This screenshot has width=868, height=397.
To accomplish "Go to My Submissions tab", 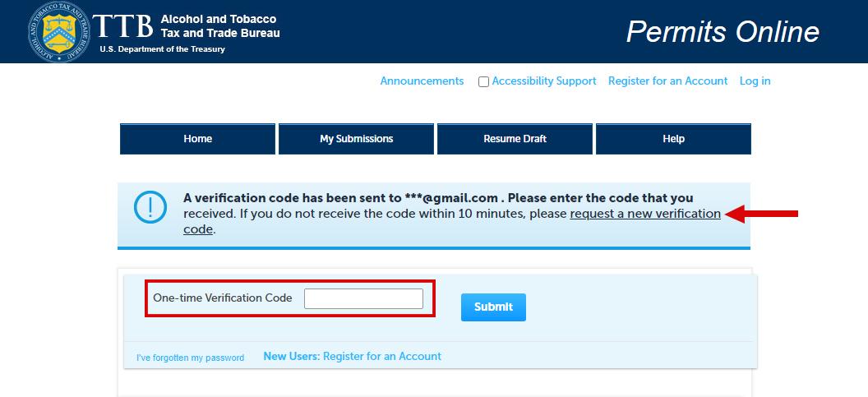I will coord(356,139).
